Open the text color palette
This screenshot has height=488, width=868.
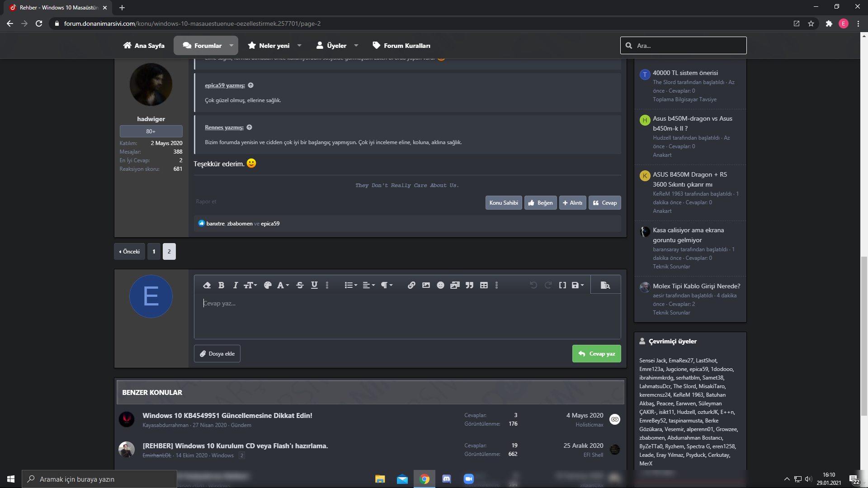pyautogui.click(x=268, y=285)
